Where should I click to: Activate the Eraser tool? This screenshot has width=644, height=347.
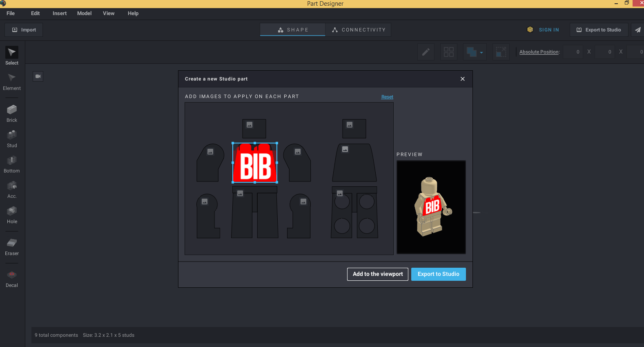point(12,247)
